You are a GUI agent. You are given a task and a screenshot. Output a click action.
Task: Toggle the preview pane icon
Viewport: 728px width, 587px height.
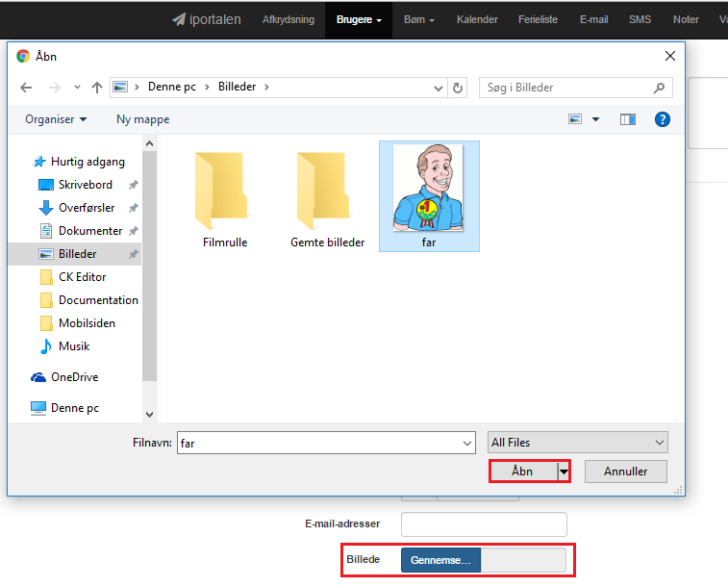click(628, 119)
